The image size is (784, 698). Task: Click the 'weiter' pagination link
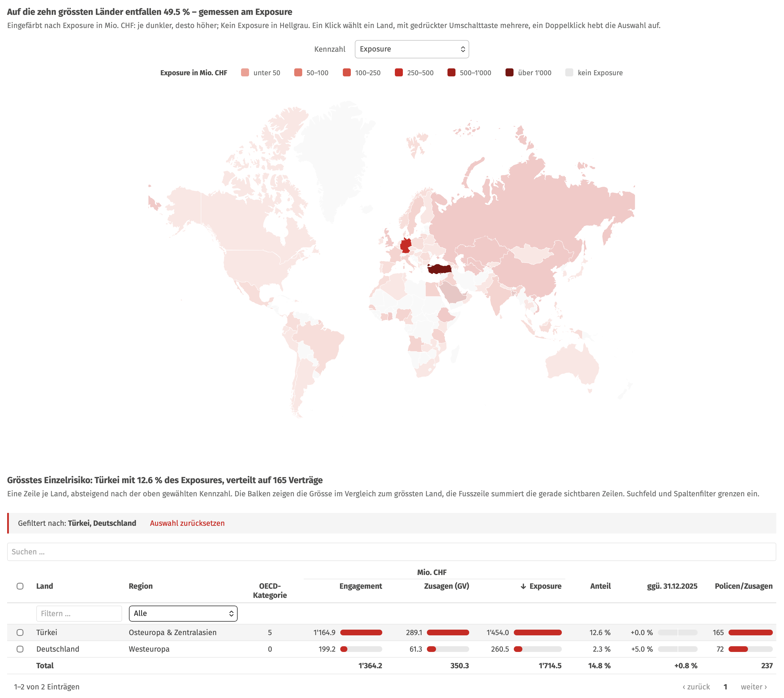754,687
